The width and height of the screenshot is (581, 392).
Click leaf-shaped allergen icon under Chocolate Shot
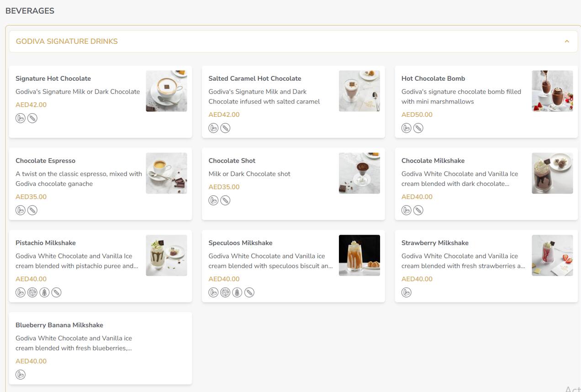[225, 200]
